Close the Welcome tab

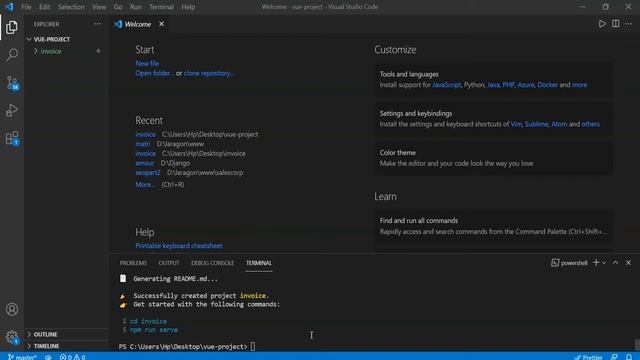click(x=162, y=24)
